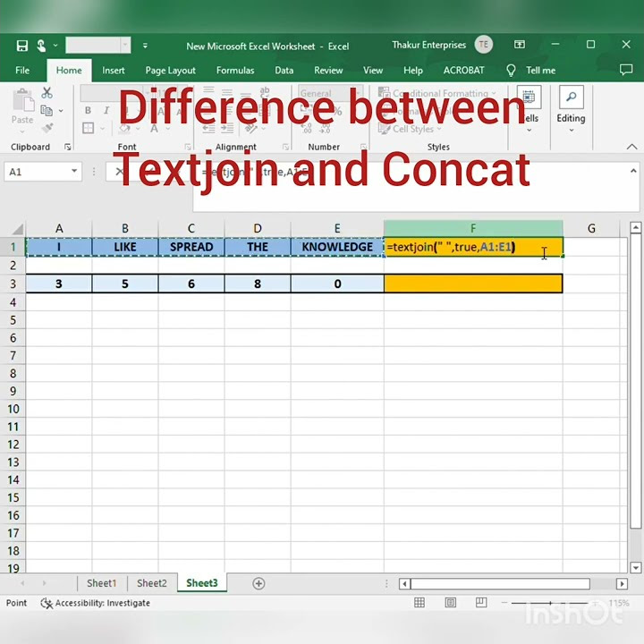Click cell containing KNOWLEDGE
This screenshot has height=644, width=644.
click(337, 247)
